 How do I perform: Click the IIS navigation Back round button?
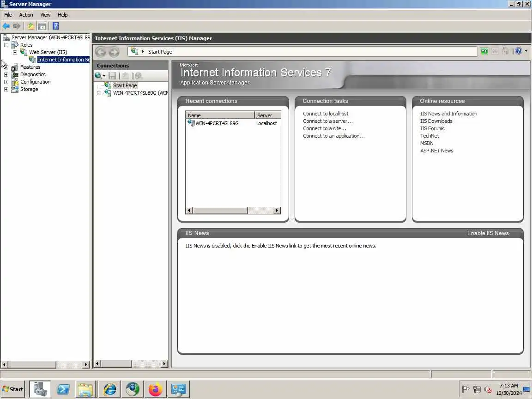coord(101,52)
